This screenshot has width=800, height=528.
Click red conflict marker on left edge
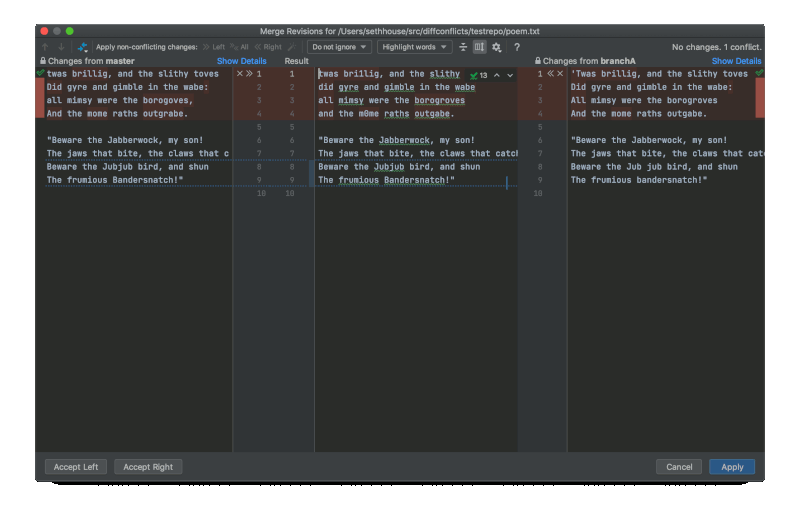click(40, 97)
